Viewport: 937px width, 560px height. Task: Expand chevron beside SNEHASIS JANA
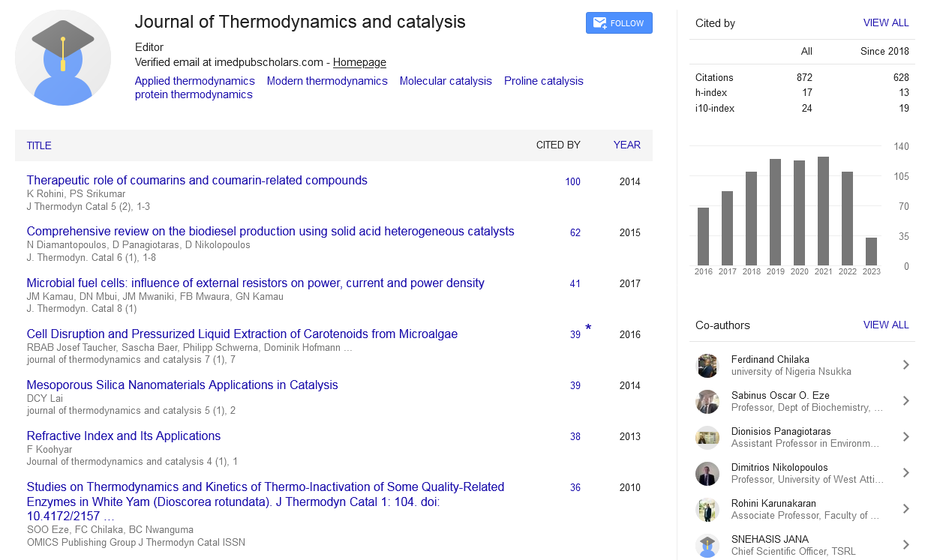pyautogui.click(x=905, y=545)
